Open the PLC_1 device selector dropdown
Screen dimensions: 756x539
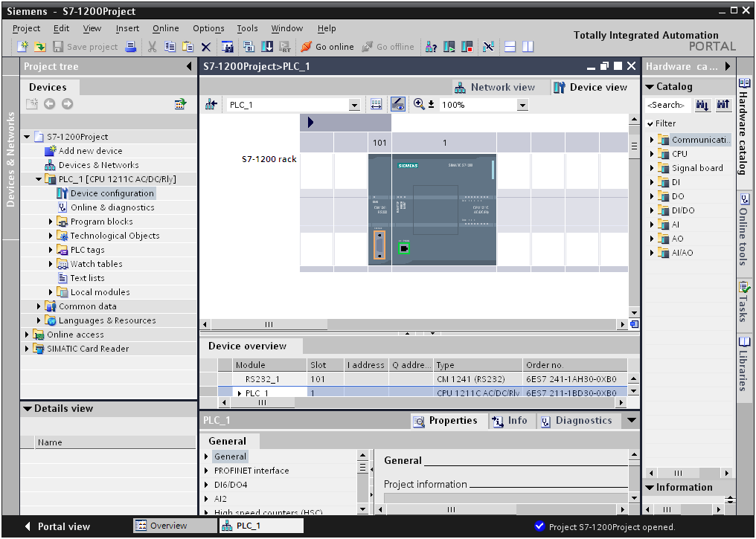click(x=354, y=105)
